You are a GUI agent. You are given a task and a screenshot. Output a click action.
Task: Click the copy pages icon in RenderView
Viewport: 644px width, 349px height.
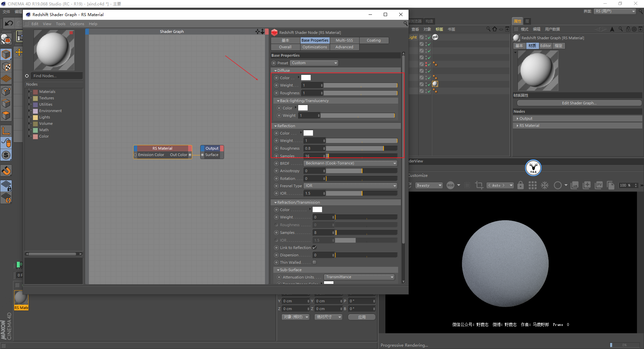pyautogui.click(x=611, y=185)
